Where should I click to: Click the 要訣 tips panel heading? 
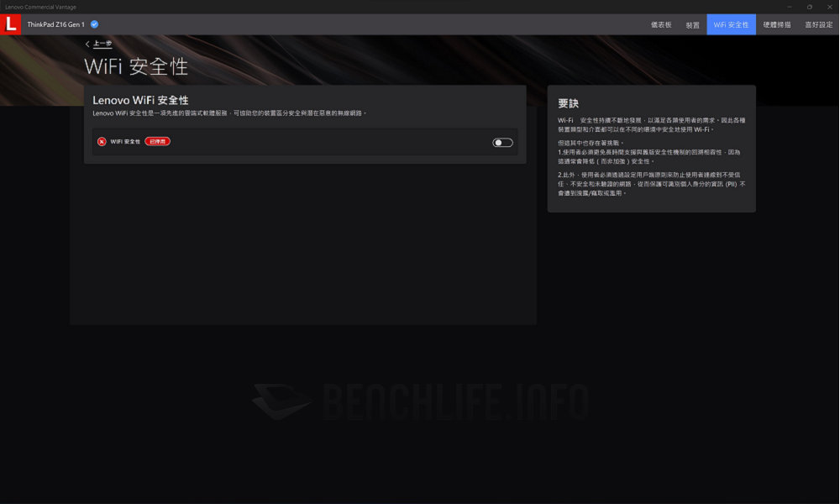569,103
